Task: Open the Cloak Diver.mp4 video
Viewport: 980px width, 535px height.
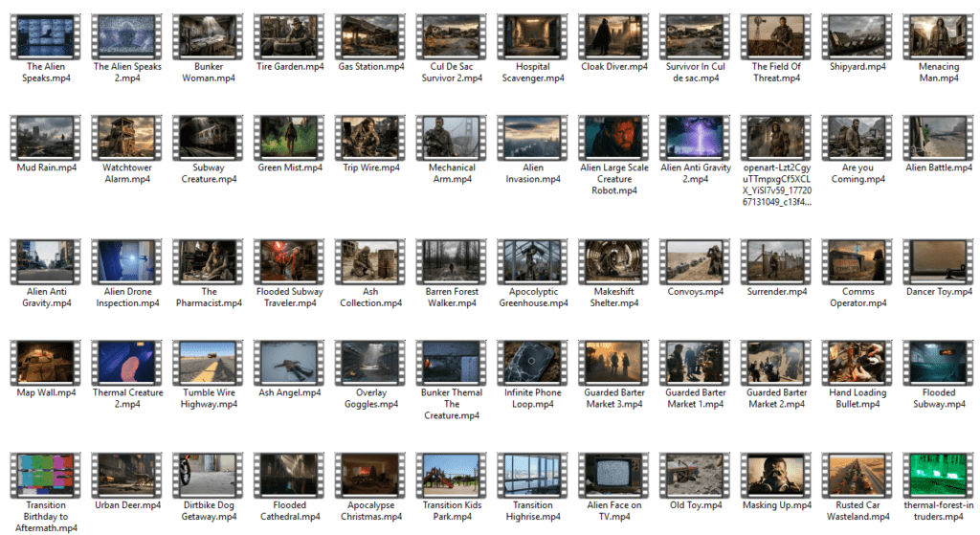Action: (614, 36)
